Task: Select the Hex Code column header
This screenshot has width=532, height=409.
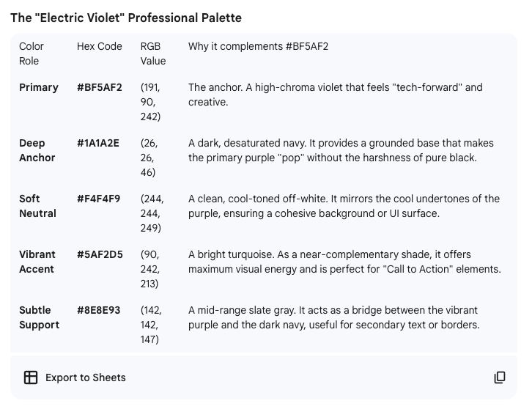Action: pyautogui.click(x=100, y=46)
